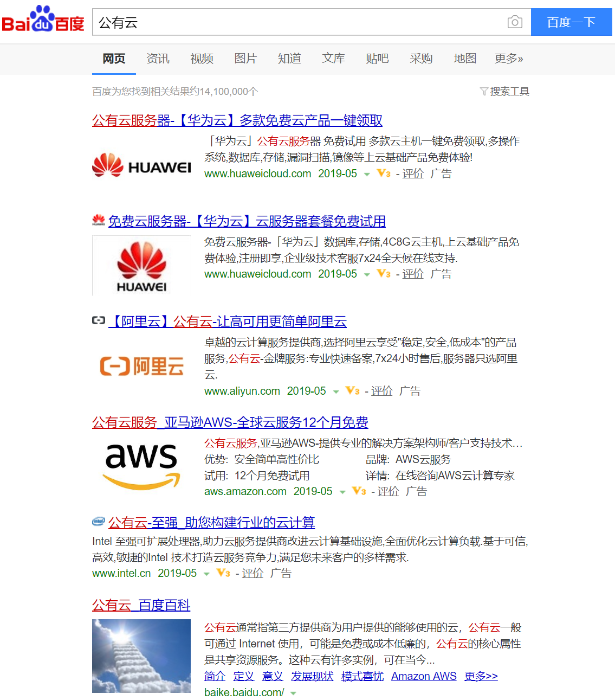This screenshot has width=615, height=700.
Task: Expand dropdown arrow next to baike.baidu.com
Action: [293, 693]
